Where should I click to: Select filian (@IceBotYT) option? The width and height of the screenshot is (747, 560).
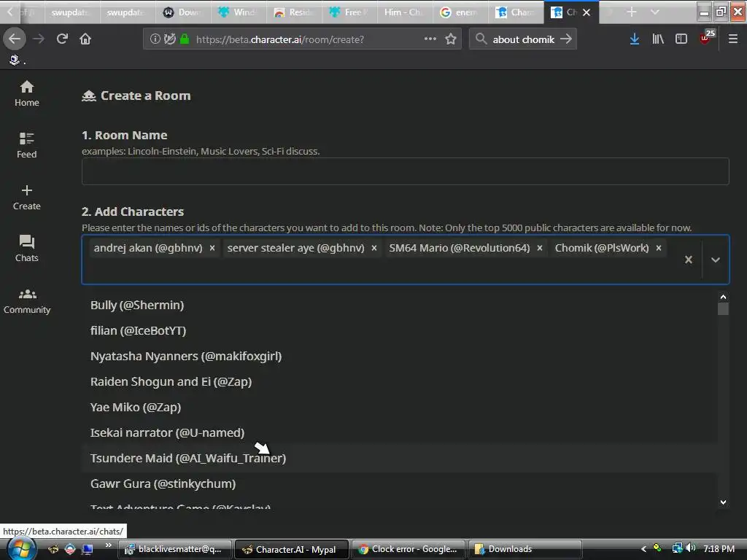tap(399, 330)
